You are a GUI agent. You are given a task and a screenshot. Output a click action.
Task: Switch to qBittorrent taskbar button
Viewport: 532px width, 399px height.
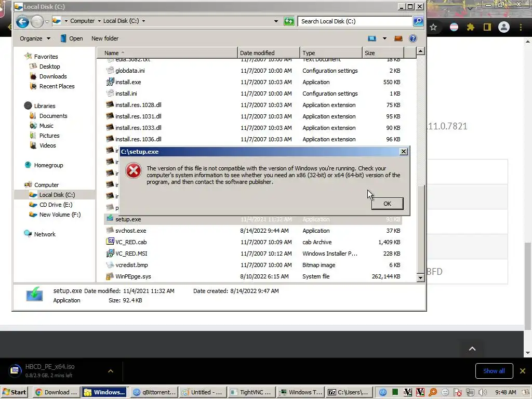[154, 392]
